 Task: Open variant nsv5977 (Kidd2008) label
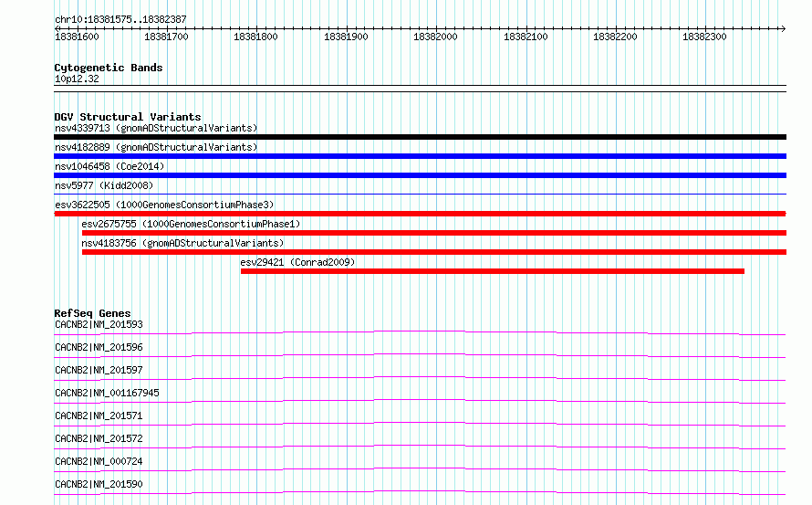pyautogui.click(x=104, y=185)
